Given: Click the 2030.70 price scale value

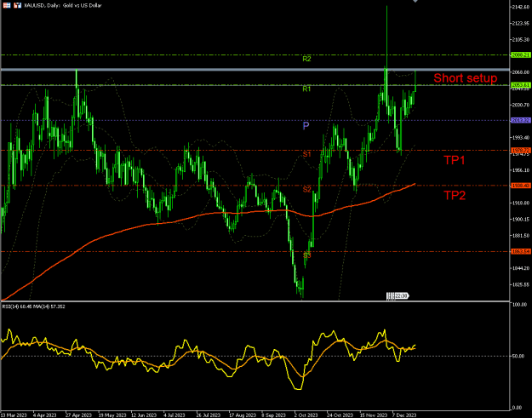Looking at the screenshot, I should click(522, 106).
